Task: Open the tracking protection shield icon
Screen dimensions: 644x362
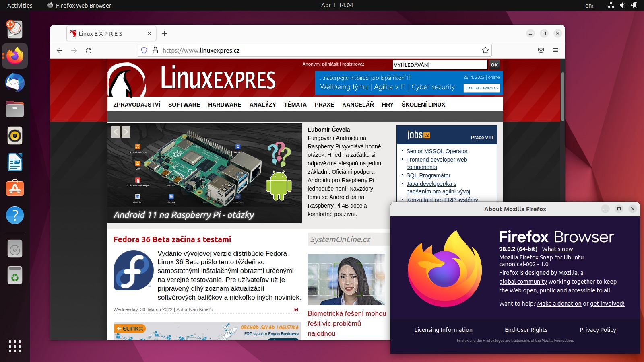Action: point(144,50)
